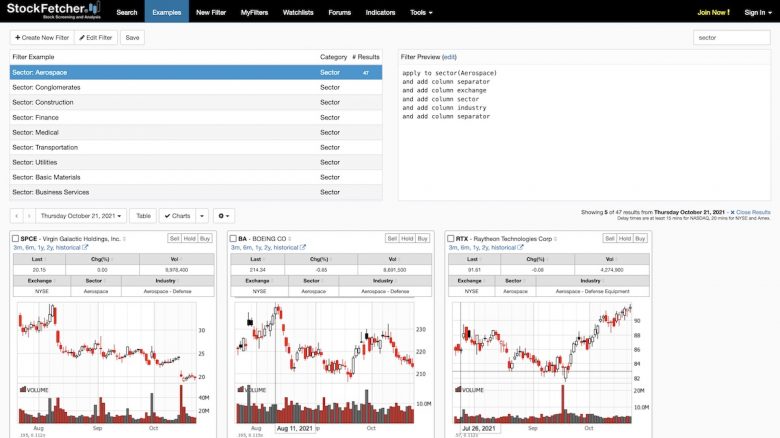This screenshot has width=780, height=438.
Task: Click the RTX volume legend icon
Action: (x=458, y=389)
